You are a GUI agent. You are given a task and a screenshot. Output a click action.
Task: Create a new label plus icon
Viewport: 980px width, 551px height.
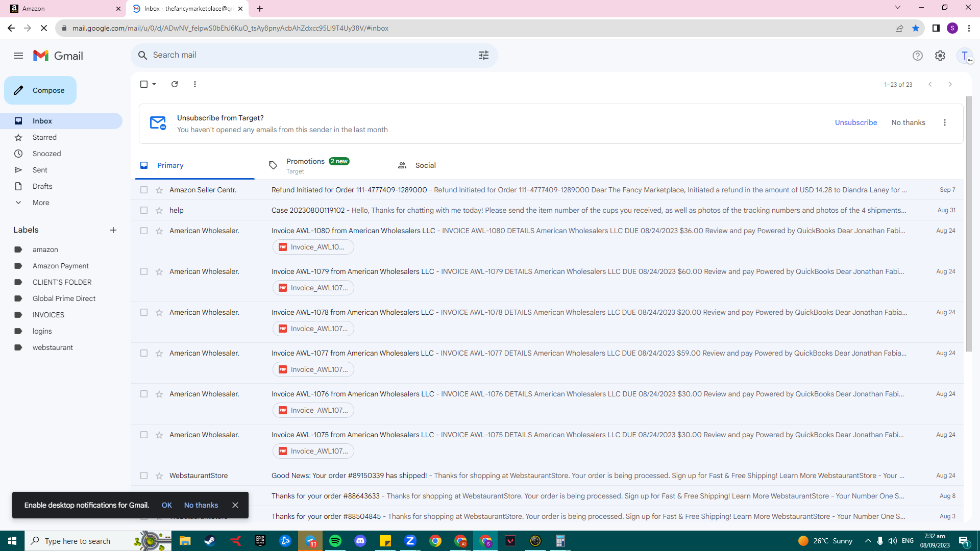pyautogui.click(x=113, y=230)
